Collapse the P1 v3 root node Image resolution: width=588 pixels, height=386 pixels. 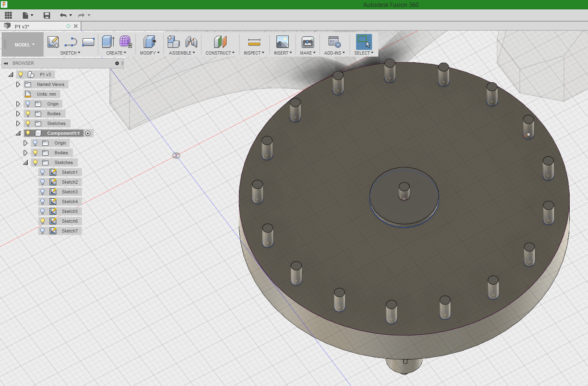click(11, 75)
